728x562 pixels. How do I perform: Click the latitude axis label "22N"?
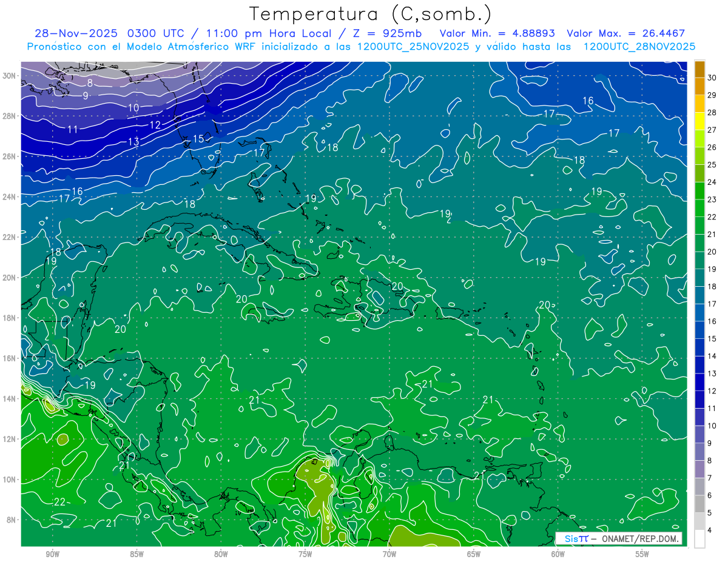[10, 237]
